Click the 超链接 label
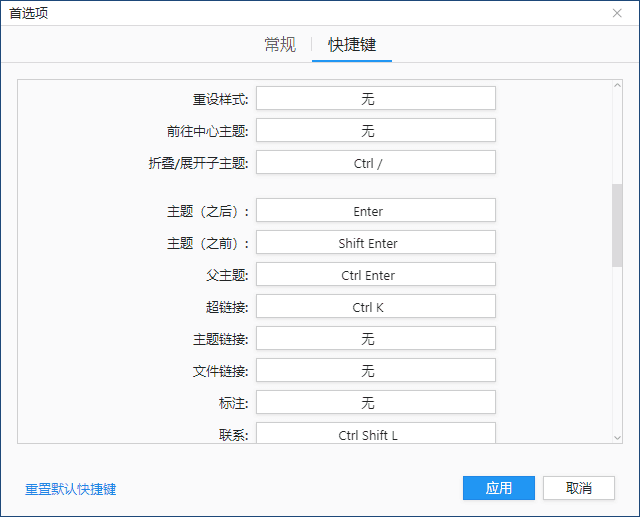The image size is (640, 517). (227, 307)
